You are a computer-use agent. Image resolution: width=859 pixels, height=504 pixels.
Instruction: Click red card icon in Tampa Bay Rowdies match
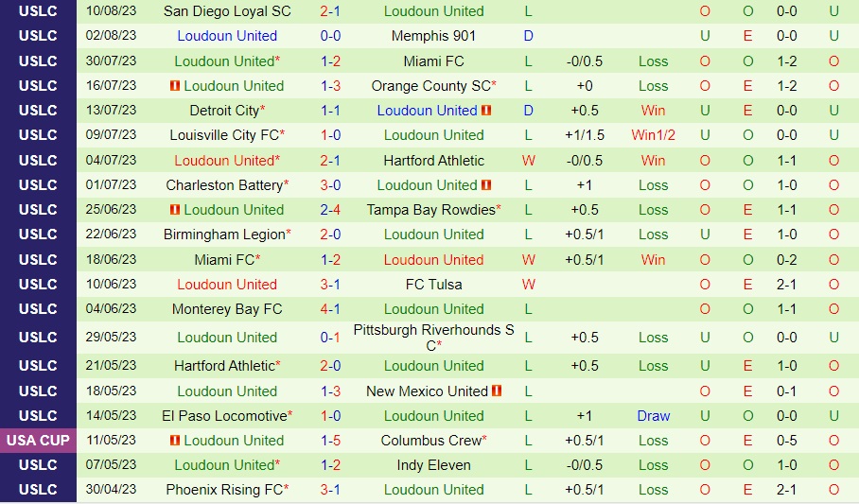click(175, 210)
